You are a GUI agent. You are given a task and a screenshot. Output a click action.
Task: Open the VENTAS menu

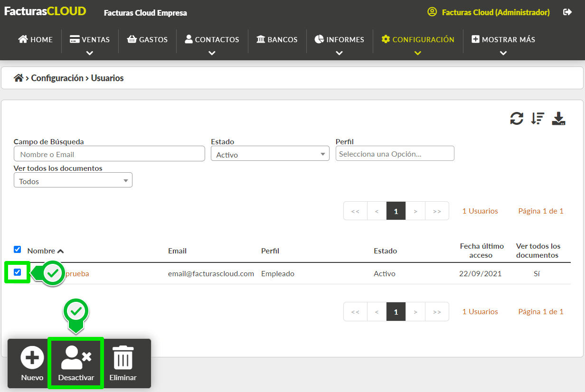click(90, 40)
